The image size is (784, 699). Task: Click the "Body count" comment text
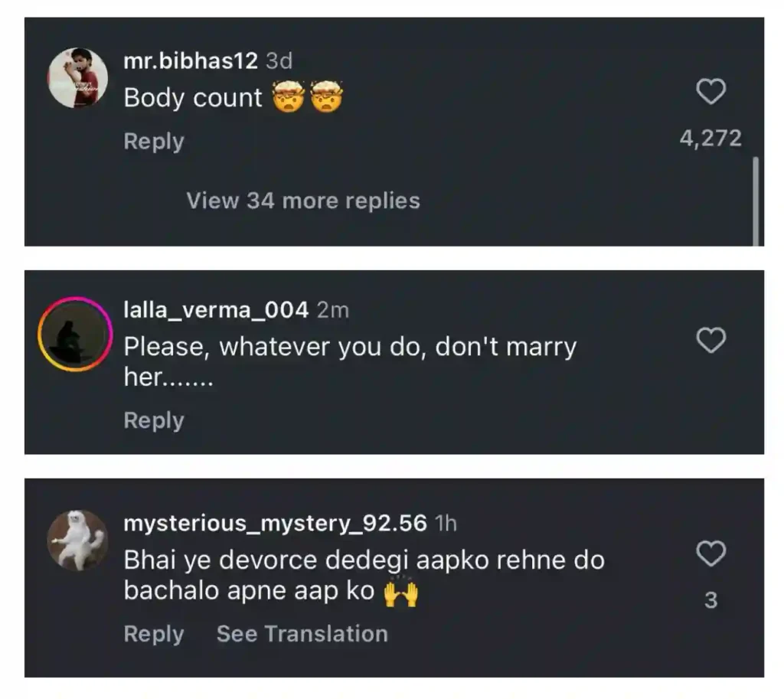point(193,98)
